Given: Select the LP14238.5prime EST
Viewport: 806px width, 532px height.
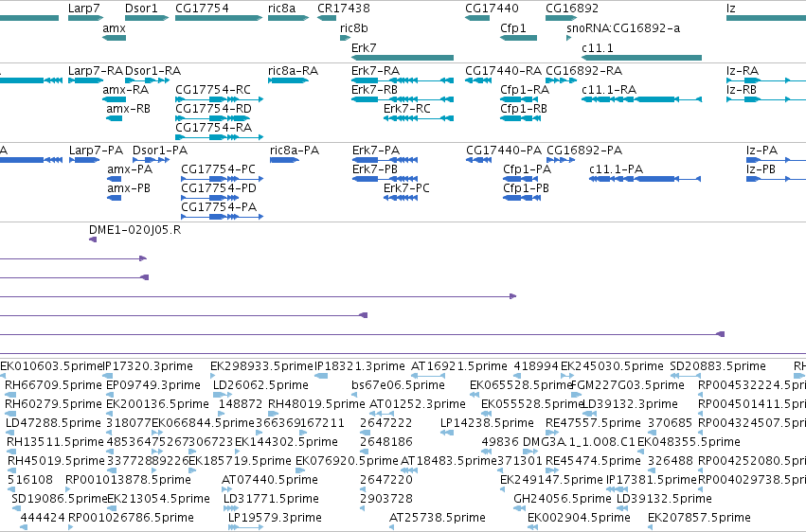Looking at the screenshot, I should click(447, 433).
